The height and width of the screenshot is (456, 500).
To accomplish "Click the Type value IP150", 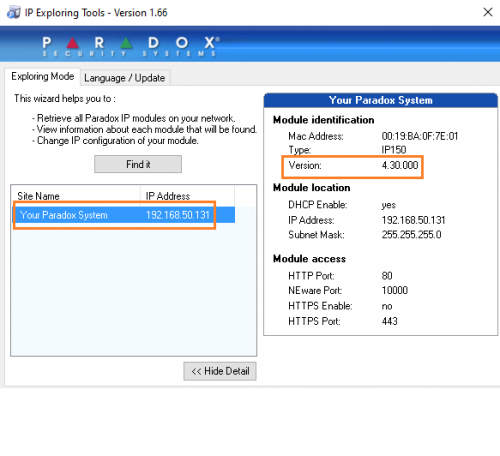I will point(394,150).
